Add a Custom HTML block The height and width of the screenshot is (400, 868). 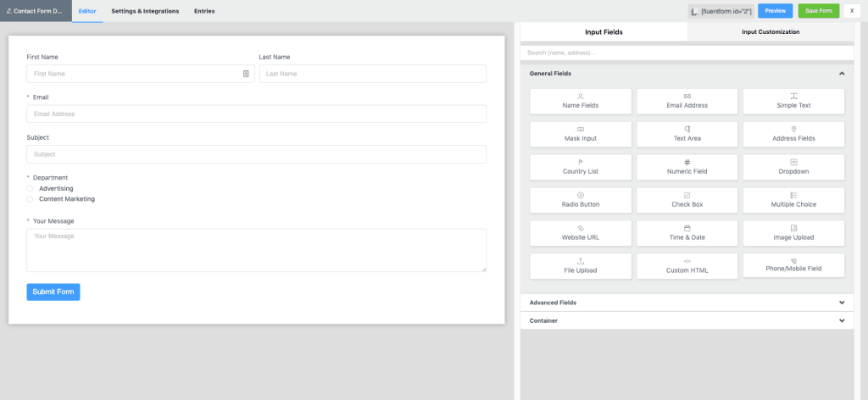(x=687, y=266)
